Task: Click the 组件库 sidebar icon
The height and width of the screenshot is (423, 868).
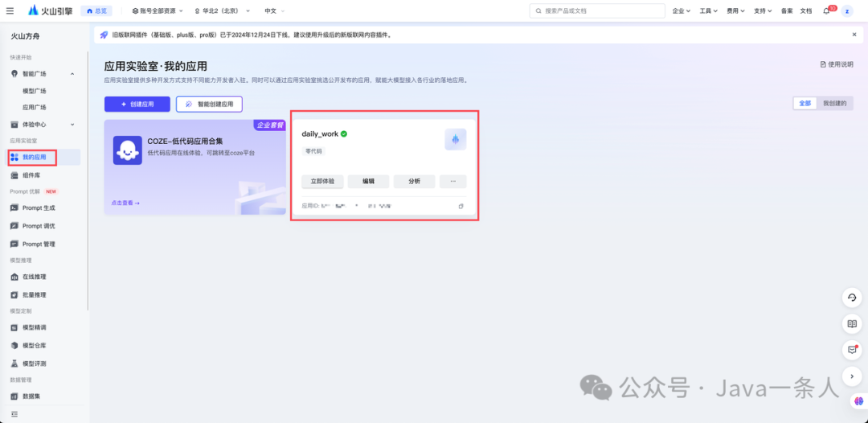Action: tap(14, 175)
